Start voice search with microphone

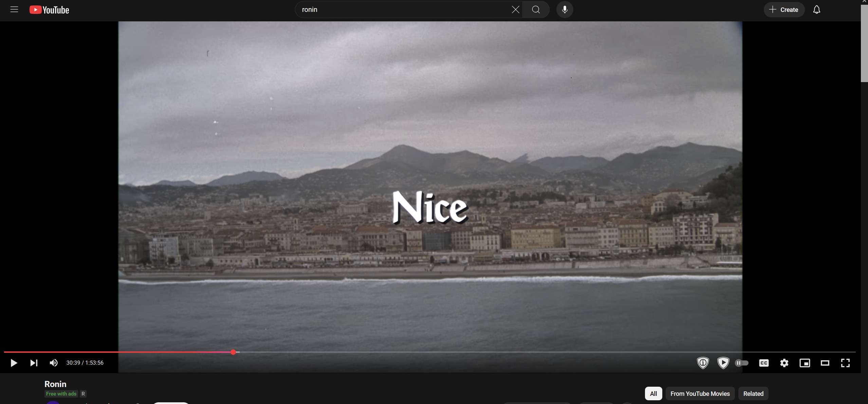point(565,9)
